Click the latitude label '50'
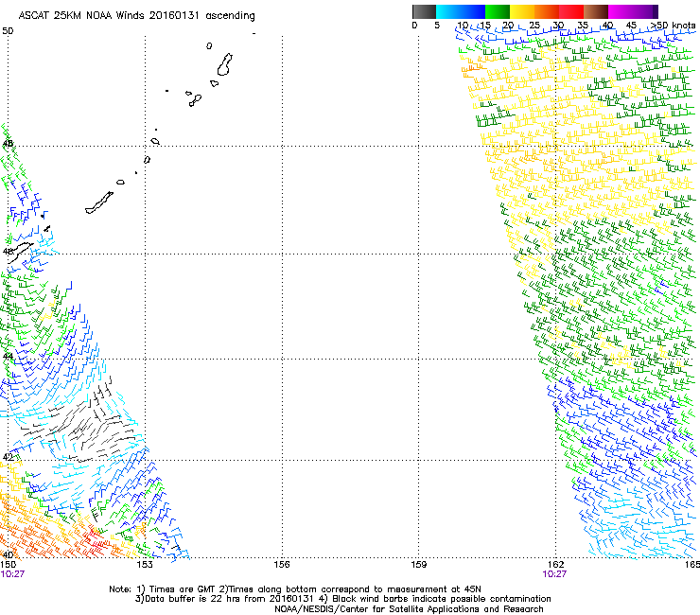 (x=8, y=31)
